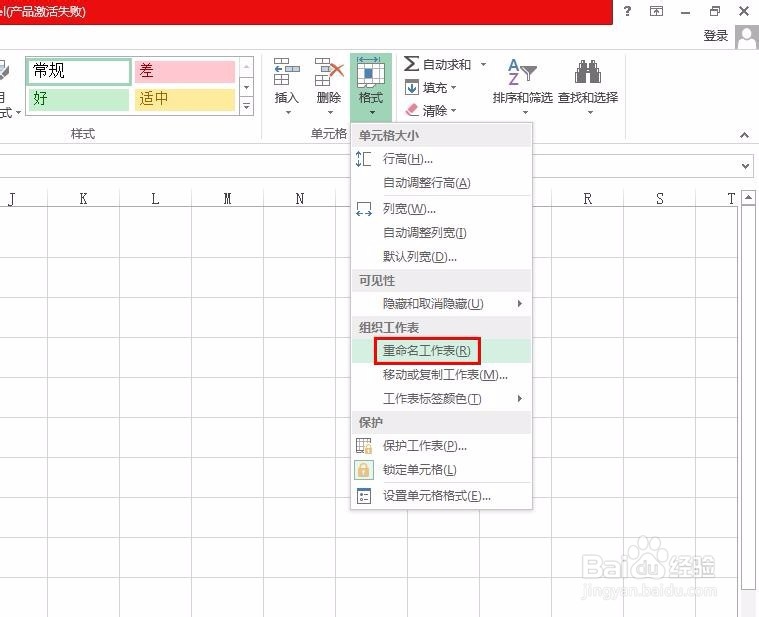Click the 清除 button label

click(x=435, y=110)
